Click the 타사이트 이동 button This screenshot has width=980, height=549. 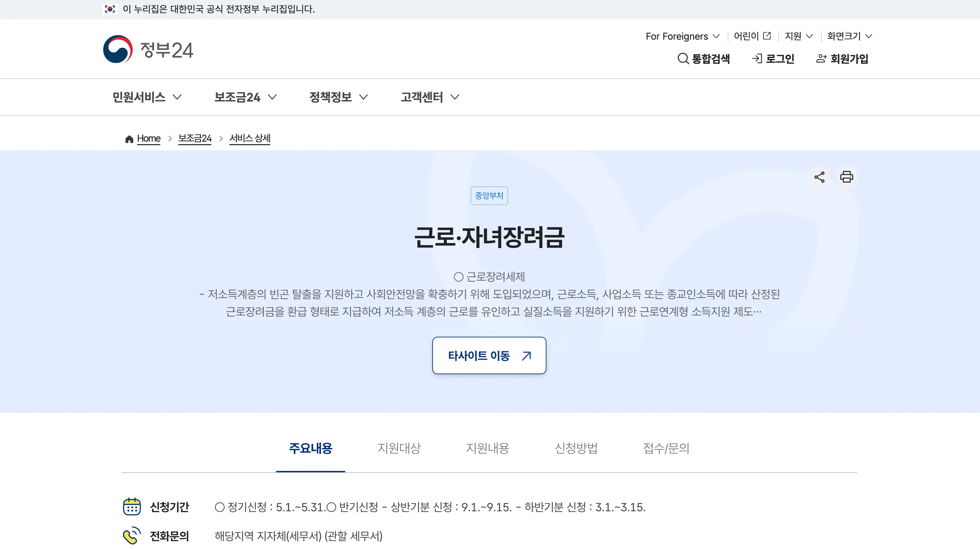pyautogui.click(x=489, y=355)
